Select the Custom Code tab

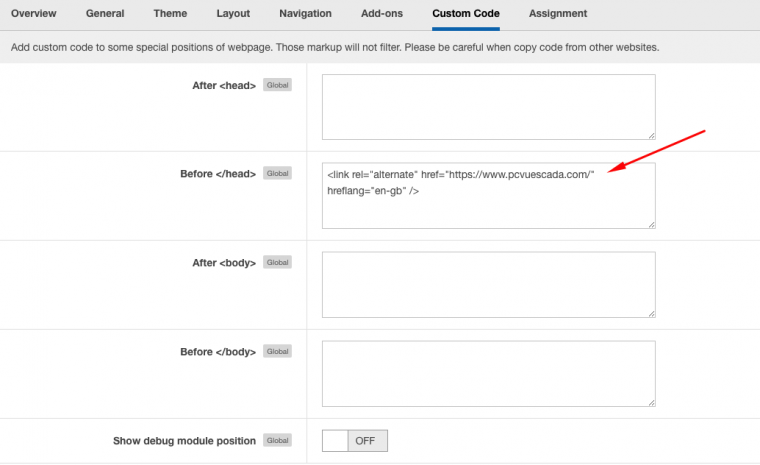point(466,14)
